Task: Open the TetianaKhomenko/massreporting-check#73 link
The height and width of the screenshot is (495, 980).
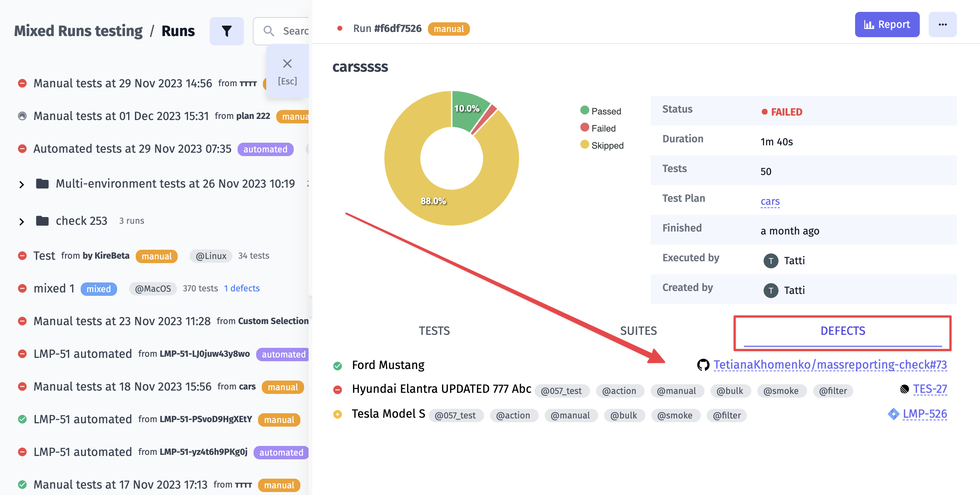Action: [830, 365]
